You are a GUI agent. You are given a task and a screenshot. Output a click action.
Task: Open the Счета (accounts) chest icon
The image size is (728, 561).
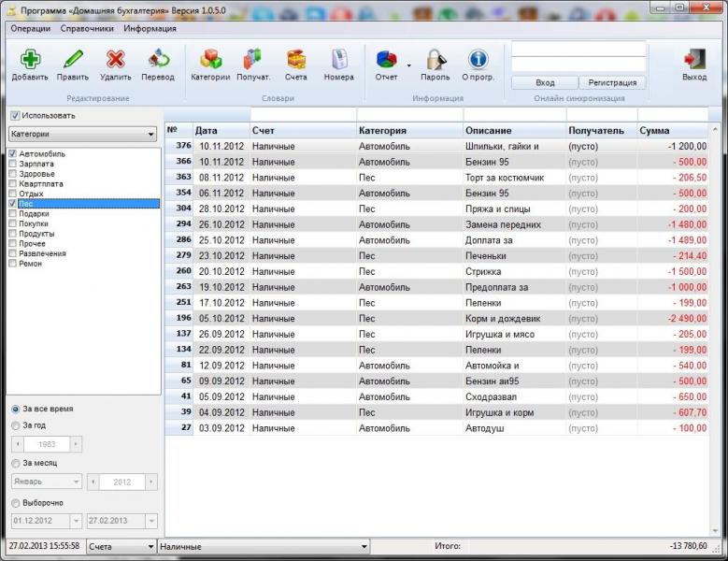[x=296, y=60]
